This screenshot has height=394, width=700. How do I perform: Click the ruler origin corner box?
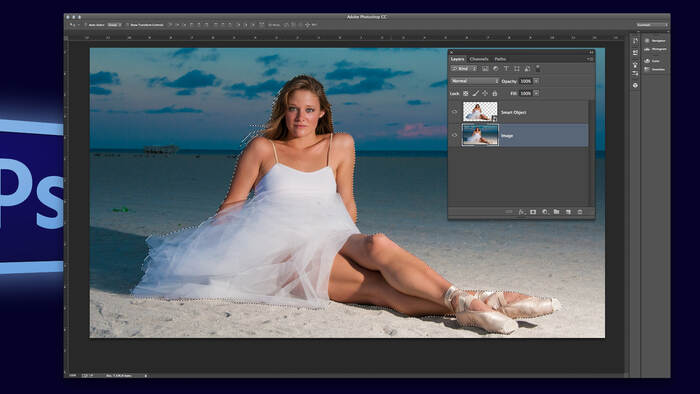67,38
